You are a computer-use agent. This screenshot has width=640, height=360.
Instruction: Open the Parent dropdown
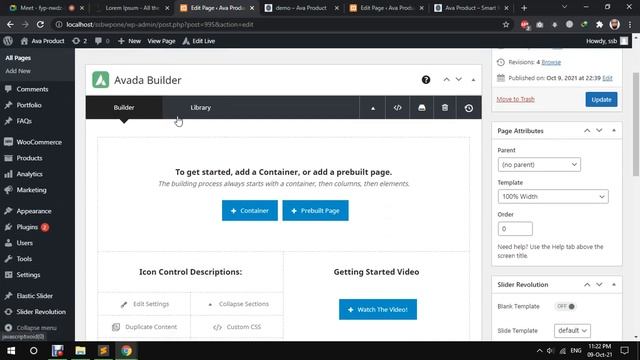tap(539, 164)
